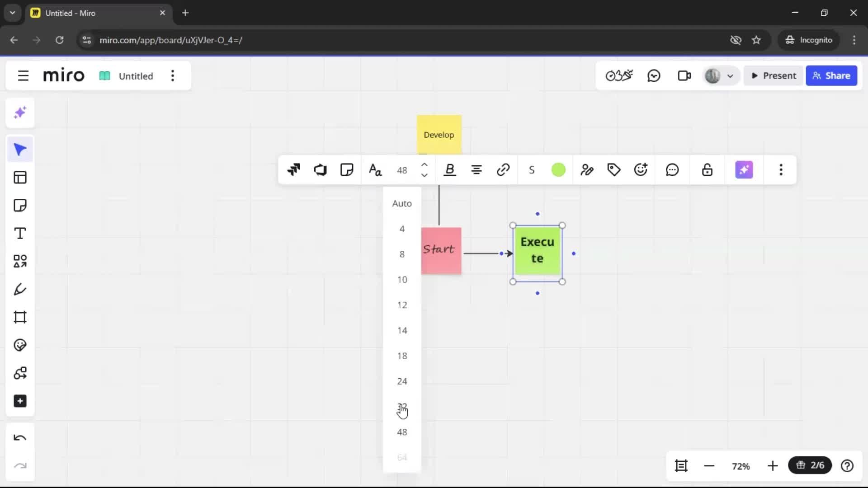Open the Templates tool in sidebar
This screenshot has height=488, width=868.
pos(20,178)
